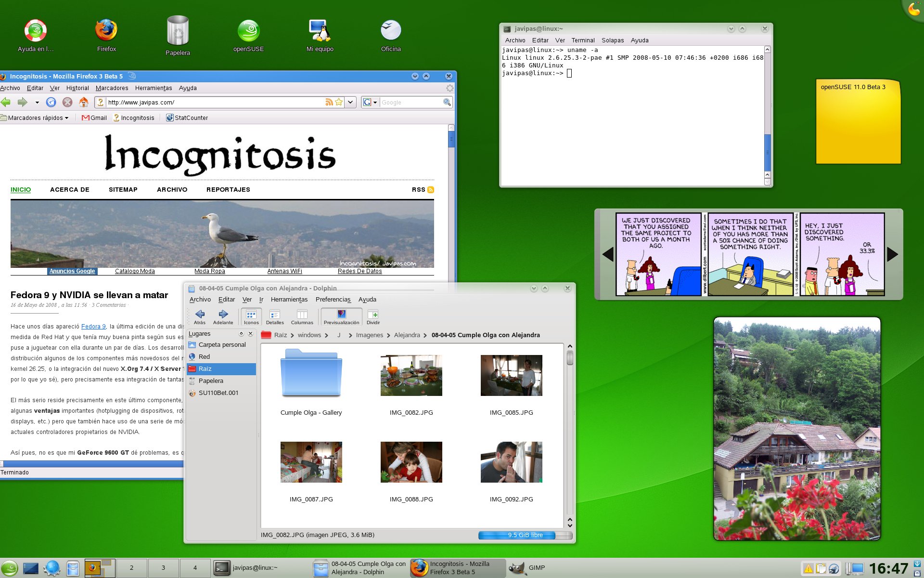Open the Solapas menu in terminal
The height and width of the screenshot is (578, 924).
(x=612, y=40)
